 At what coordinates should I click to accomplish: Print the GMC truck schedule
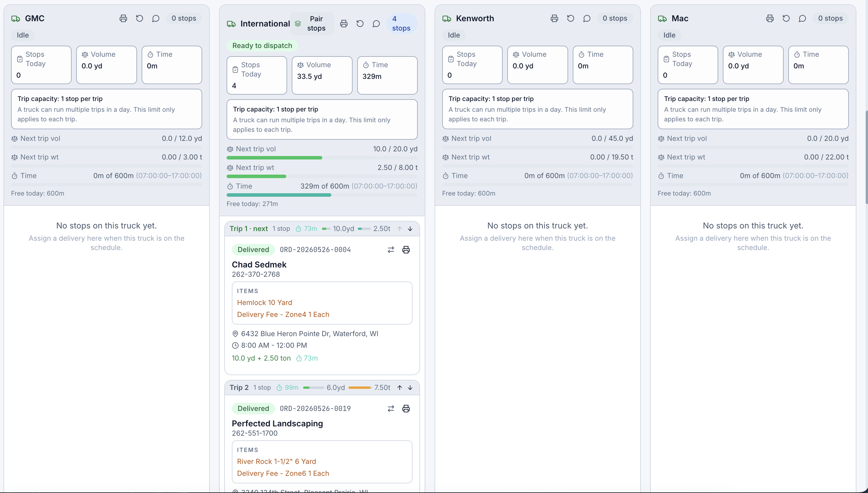coord(123,18)
